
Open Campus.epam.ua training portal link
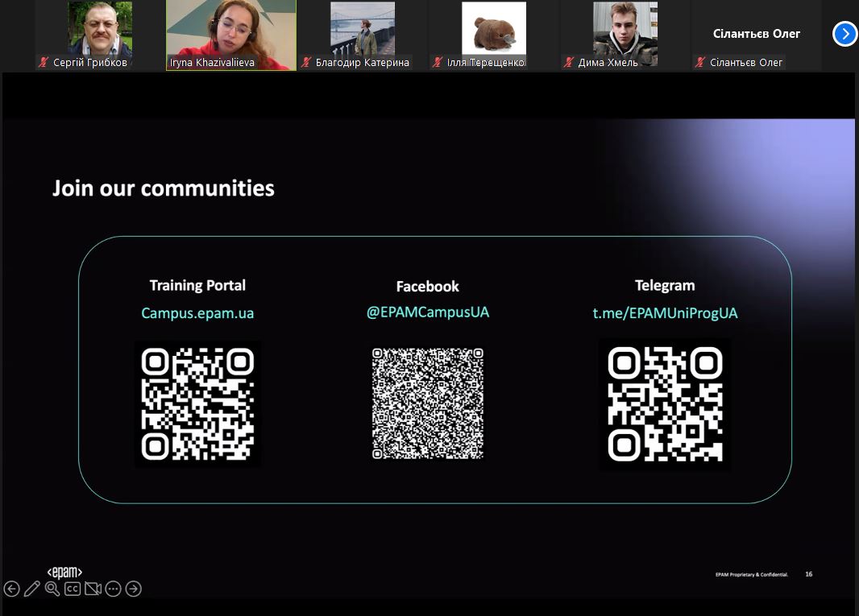(x=197, y=313)
